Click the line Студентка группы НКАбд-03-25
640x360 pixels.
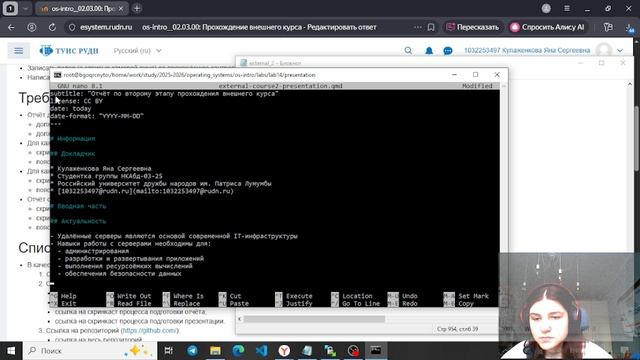click(107, 176)
